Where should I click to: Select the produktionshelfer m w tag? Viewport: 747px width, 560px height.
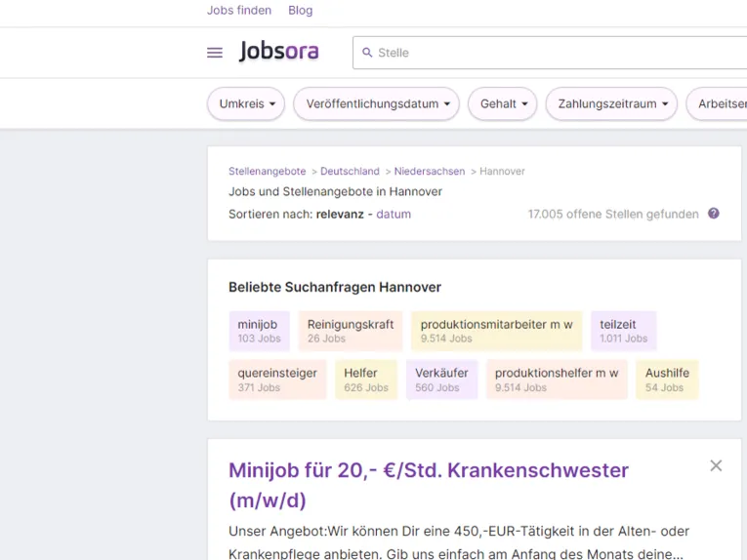click(557, 380)
